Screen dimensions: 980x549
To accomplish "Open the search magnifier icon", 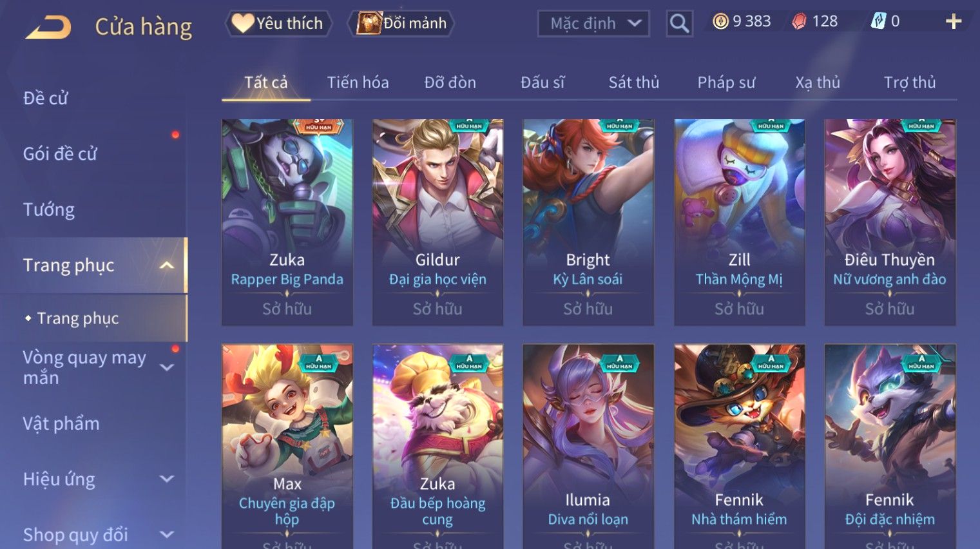I will pos(679,24).
